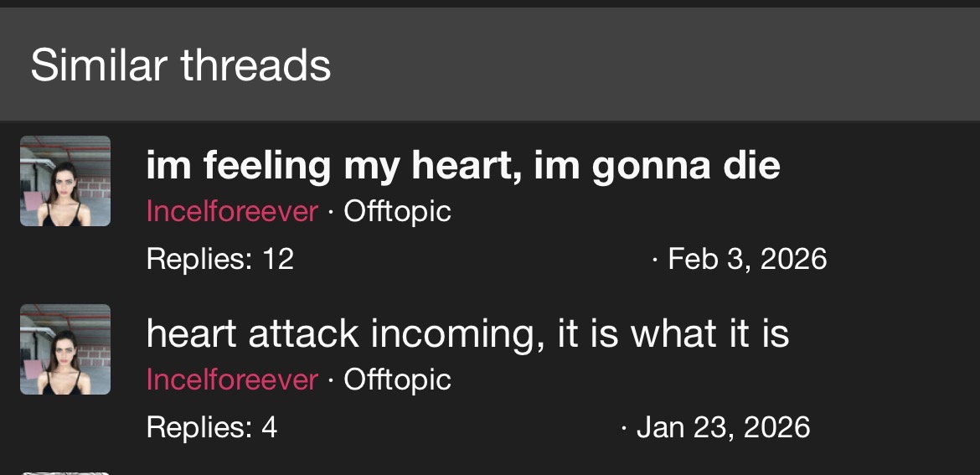Click the dot between Incelforeever and Offtopic, first thread
The image size is (980, 475).
pos(331,212)
